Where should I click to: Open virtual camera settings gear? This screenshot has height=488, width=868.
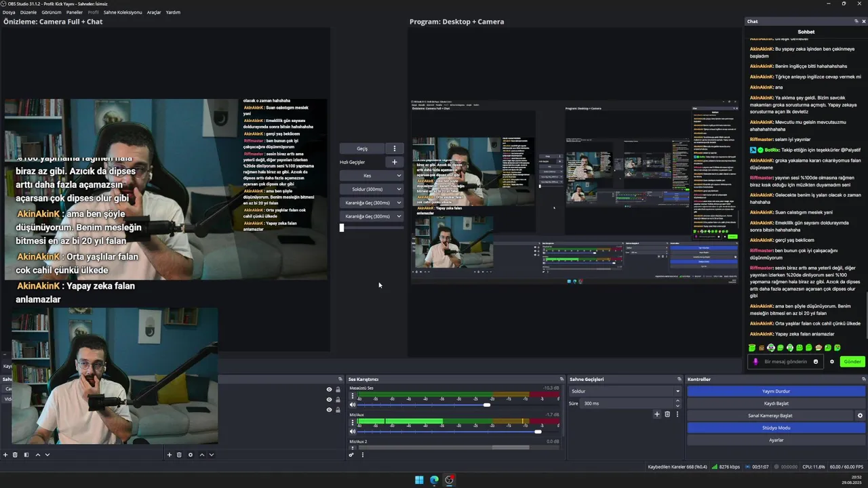860,415
